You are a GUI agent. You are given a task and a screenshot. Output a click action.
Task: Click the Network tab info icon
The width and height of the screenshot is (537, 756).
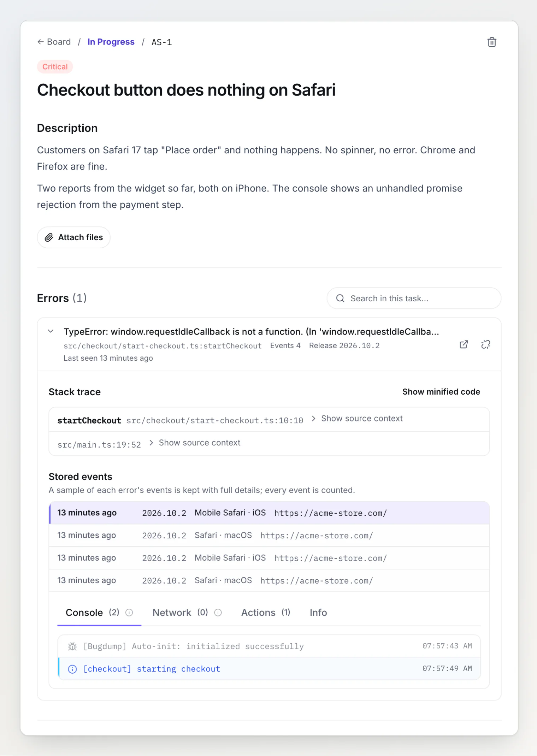tap(218, 613)
